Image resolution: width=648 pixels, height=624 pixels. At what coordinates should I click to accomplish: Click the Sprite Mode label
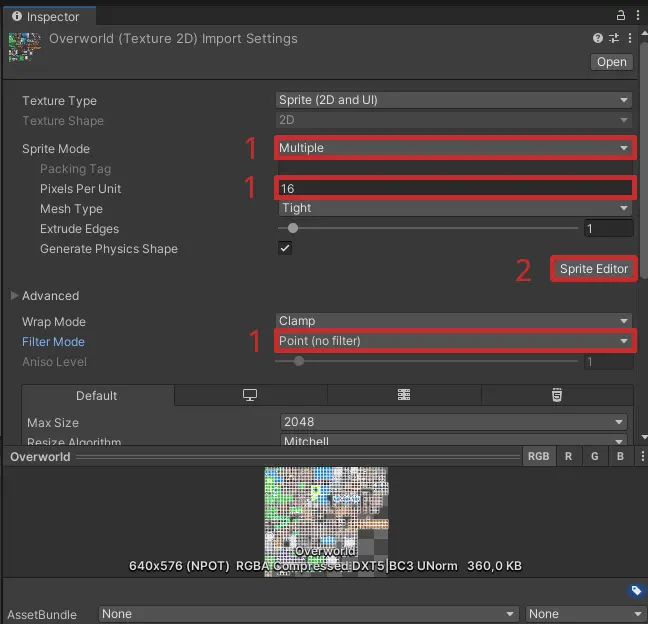(x=56, y=149)
